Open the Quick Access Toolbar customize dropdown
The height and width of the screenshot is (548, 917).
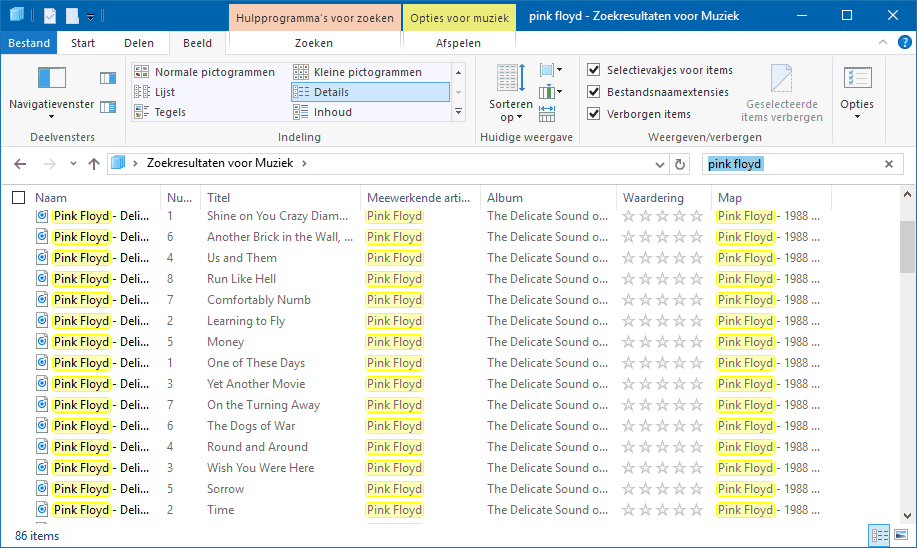pyautogui.click(x=91, y=16)
